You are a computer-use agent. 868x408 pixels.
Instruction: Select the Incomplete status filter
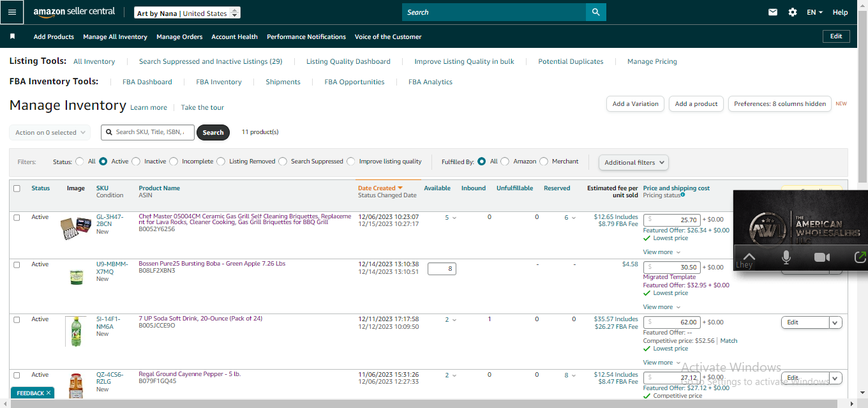pos(174,162)
